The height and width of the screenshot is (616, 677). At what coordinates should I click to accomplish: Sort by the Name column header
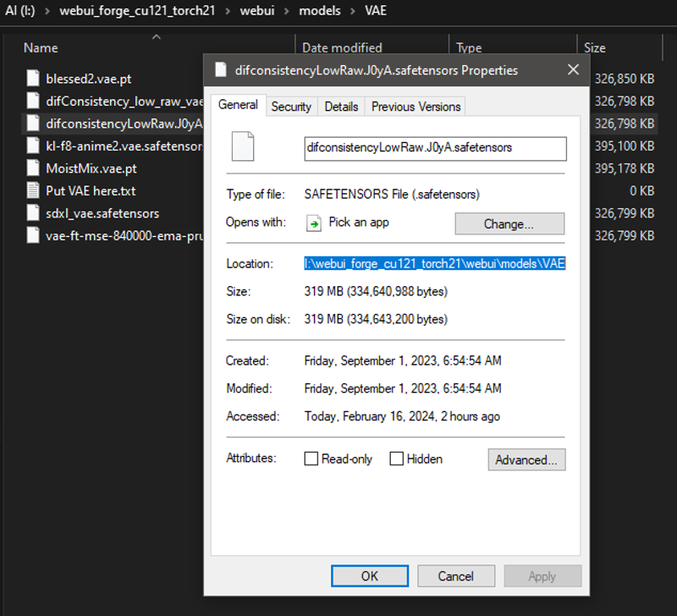[41, 48]
